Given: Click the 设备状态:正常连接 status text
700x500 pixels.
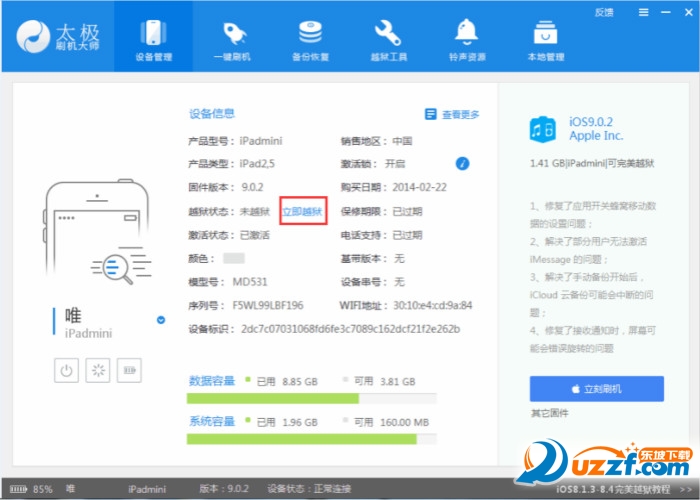Looking at the screenshot, I should pos(309,489).
